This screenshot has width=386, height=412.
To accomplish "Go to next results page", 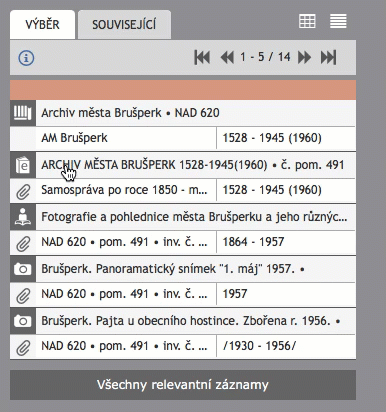I will tap(304, 57).
